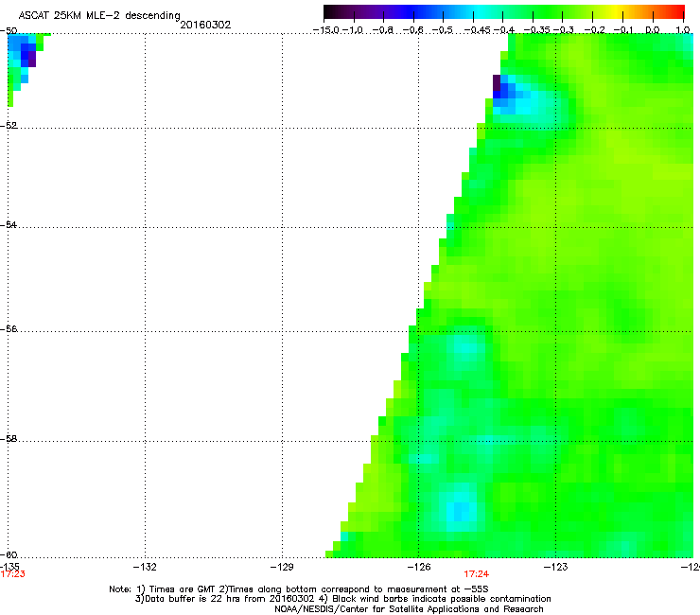Click the colorbar label -0.35
This screenshot has width=700, height=615.
point(537,30)
